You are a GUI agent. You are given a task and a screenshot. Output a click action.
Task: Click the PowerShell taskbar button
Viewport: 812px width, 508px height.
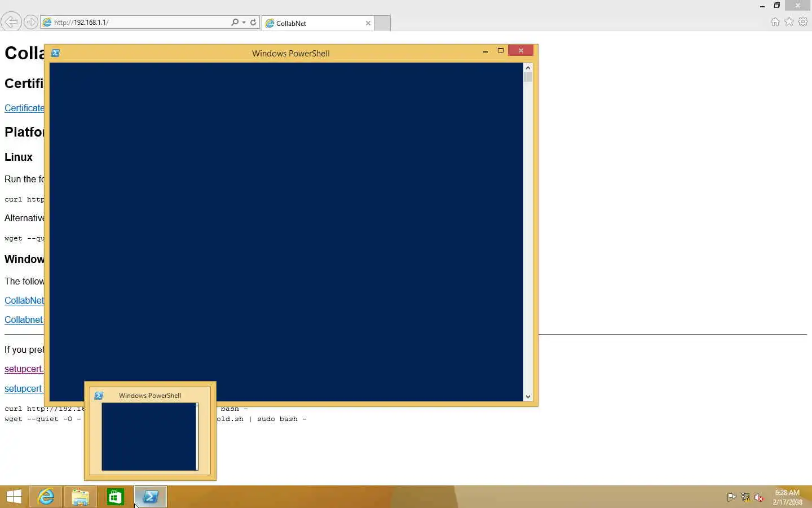pyautogui.click(x=151, y=497)
